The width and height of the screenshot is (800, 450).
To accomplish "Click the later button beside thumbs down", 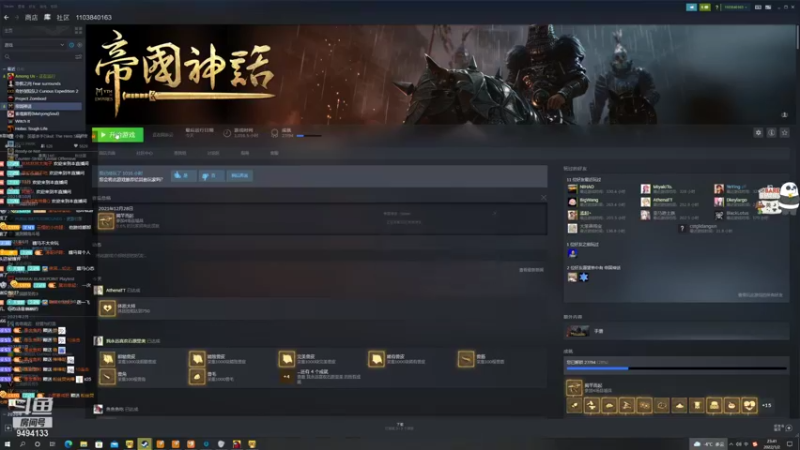I will (x=239, y=176).
